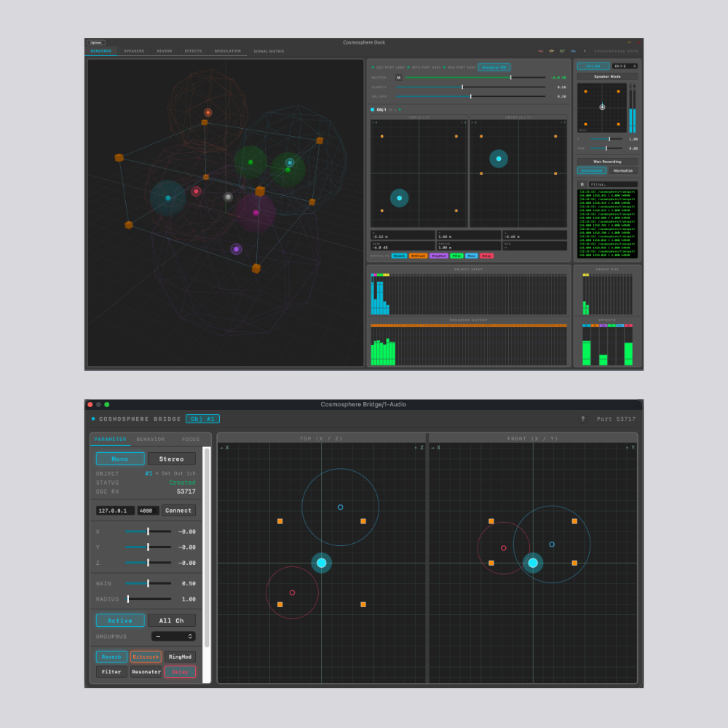Switch to the Reverb tab
This screenshot has height=728, width=728.
click(165, 51)
